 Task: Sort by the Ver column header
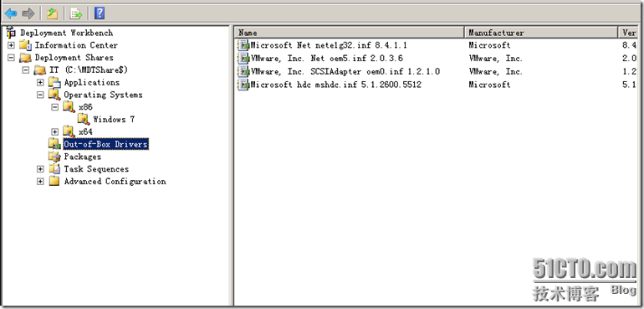(x=628, y=33)
